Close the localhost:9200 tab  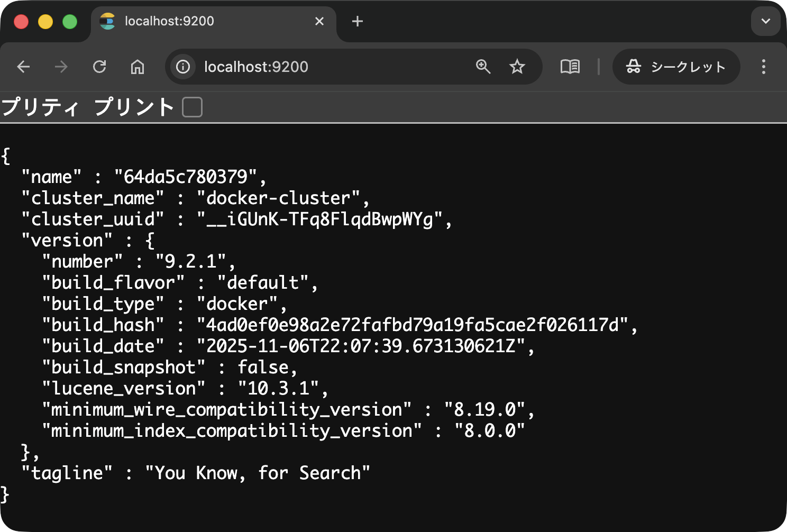(x=319, y=21)
